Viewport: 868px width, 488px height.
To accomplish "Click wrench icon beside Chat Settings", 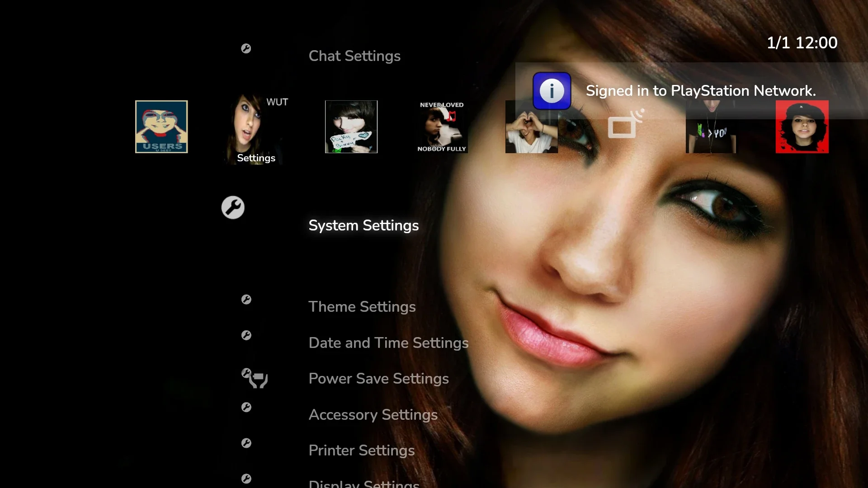I will tap(246, 48).
